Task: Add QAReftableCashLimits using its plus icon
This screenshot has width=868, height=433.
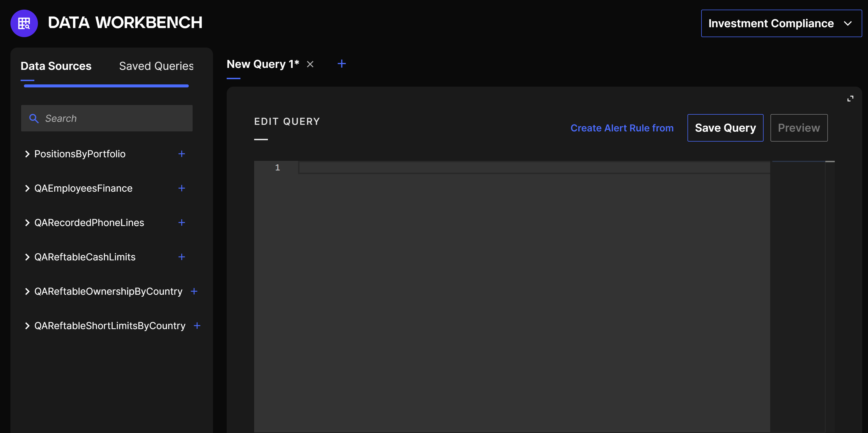Action: 181,257
